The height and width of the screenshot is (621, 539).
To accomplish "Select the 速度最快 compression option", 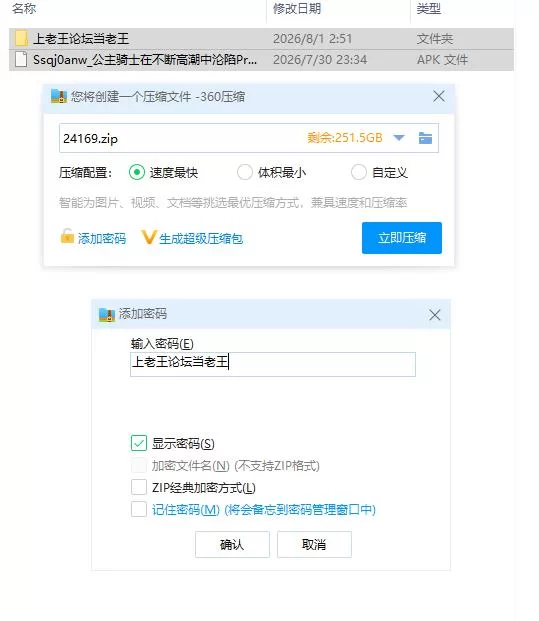I will (x=137, y=172).
